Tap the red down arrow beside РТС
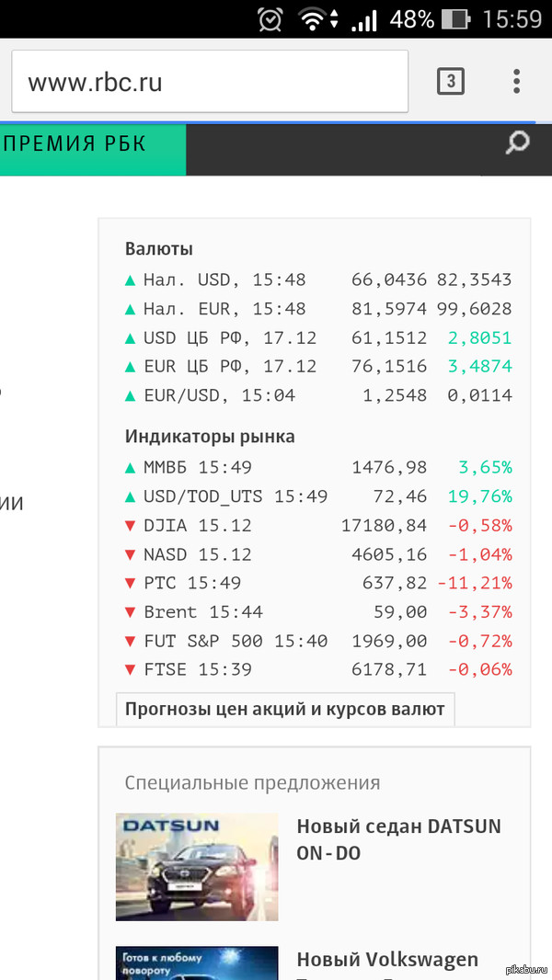This screenshot has height=980, width=552. pyautogui.click(x=131, y=584)
